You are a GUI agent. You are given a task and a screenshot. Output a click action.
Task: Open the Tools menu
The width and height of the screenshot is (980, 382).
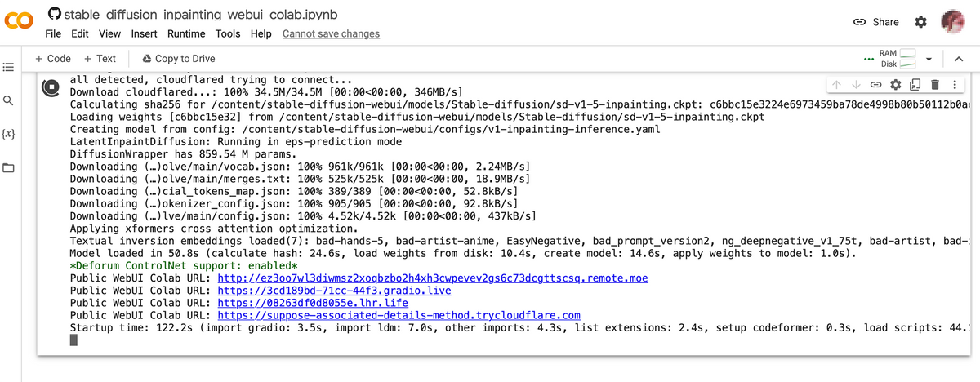pos(228,33)
